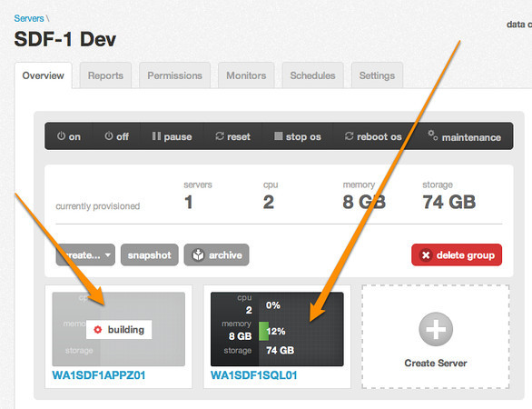Click the plus icon to create a server

[436, 329]
